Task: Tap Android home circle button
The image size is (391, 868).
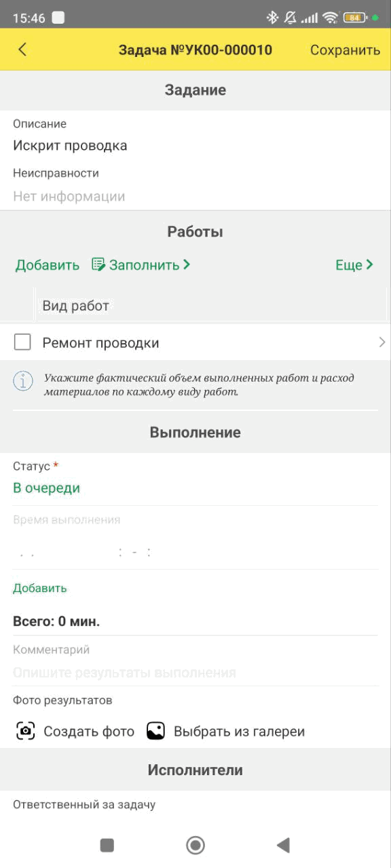Action: [x=195, y=844]
